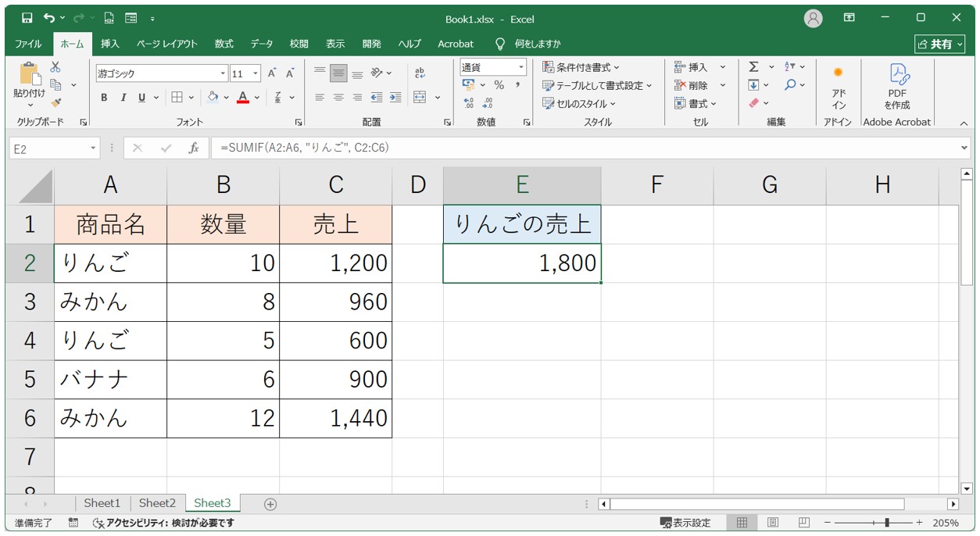The image size is (980, 536).
Task: Click the Cut scissors icon
Action: click(x=55, y=67)
